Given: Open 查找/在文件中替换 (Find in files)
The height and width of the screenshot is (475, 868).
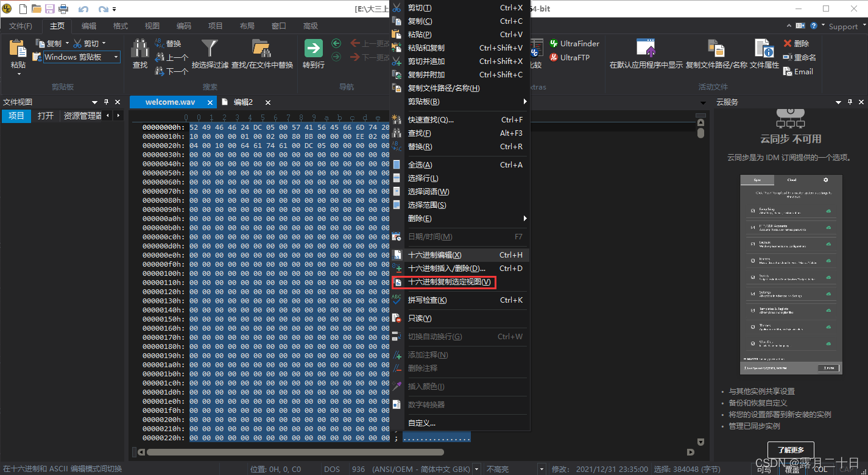Looking at the screenshot, I should [x=262, y=54].
